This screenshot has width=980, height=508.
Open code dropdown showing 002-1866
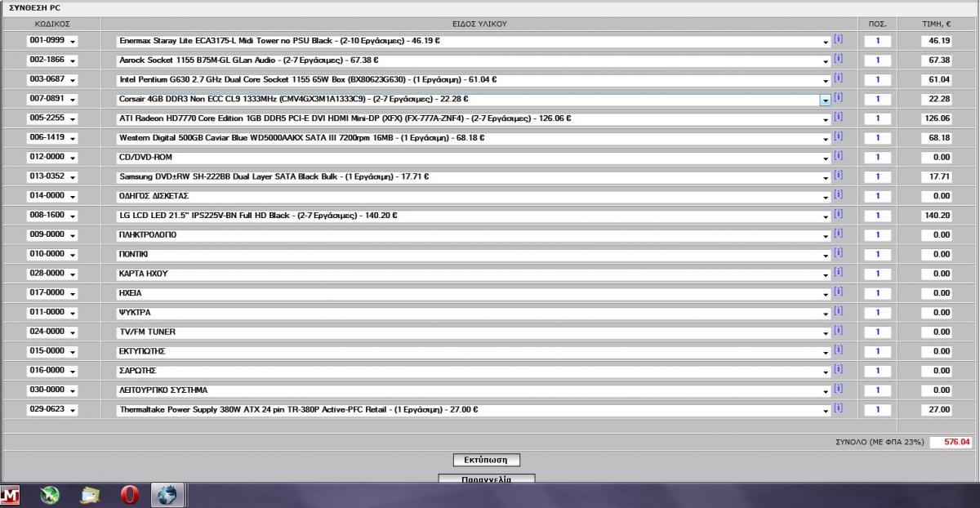tap(51, 60)
